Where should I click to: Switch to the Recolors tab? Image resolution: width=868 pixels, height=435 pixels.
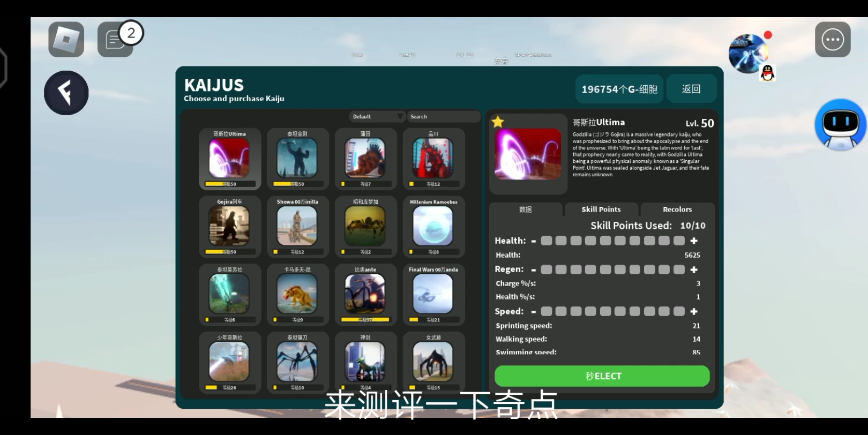point(677,209)
